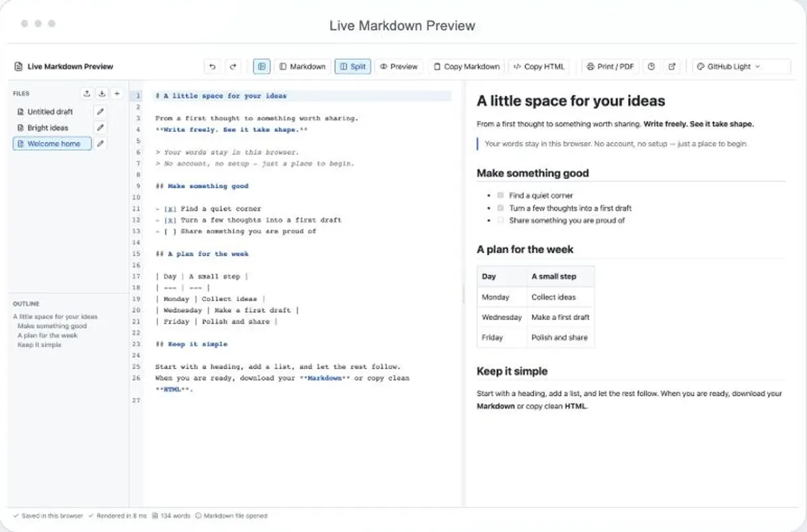Click editor line '## Make something good'
The image size is (807, 532).
pyautogui.click(x=202, y=186)
